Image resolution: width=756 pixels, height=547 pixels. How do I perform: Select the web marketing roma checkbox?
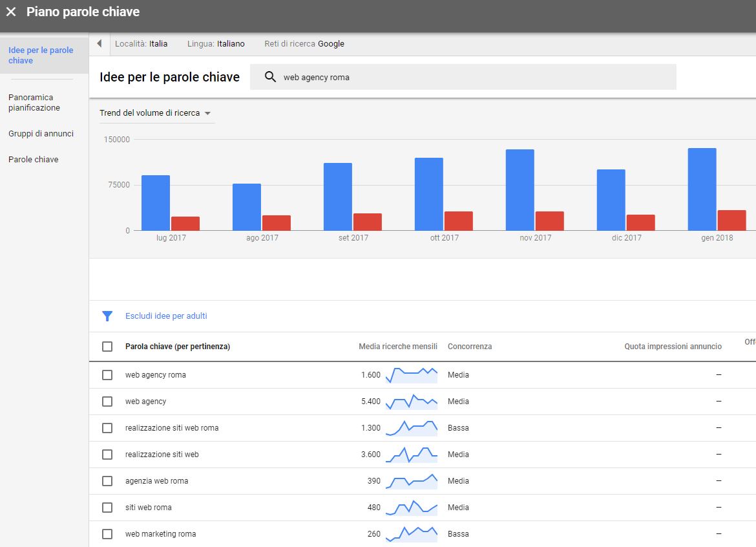tap(107, 534)
